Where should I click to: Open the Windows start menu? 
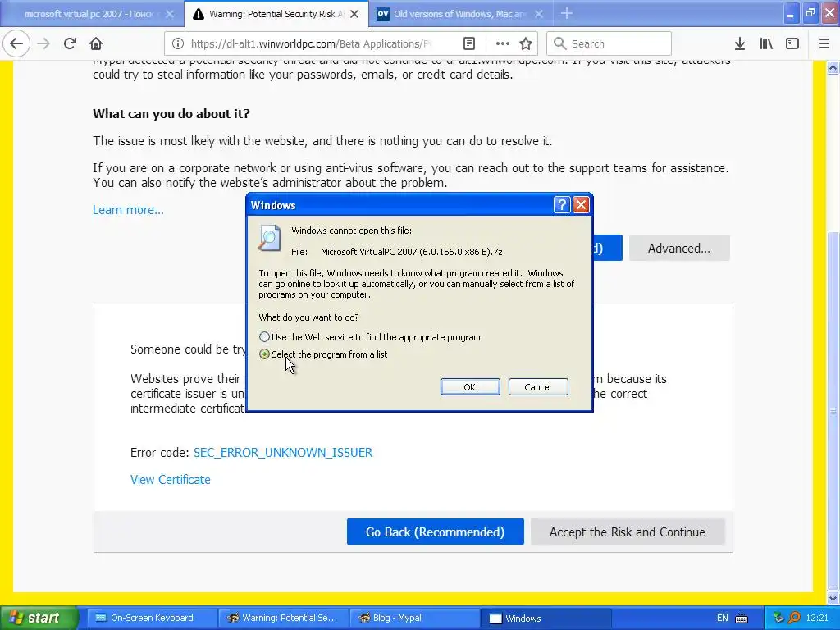click(x=39, y=619)
